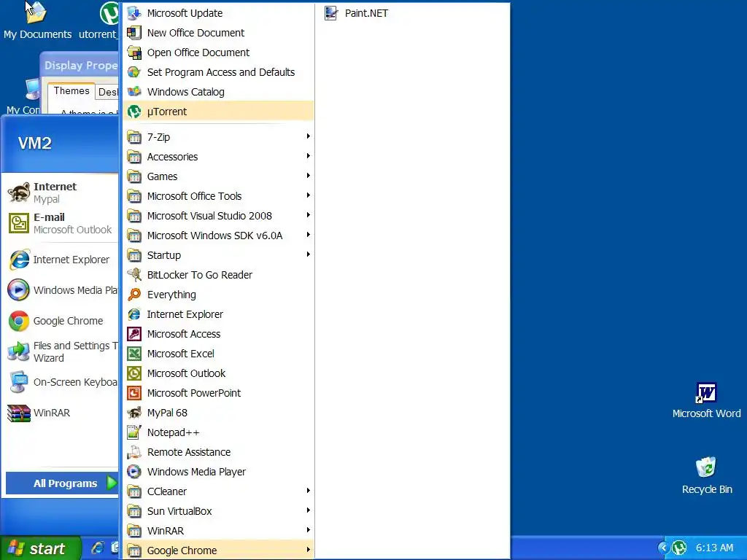The width and height of the screenshot is (747, 560).
Task: Launch WinRAR from the start menu left pane
Action: 61,413
